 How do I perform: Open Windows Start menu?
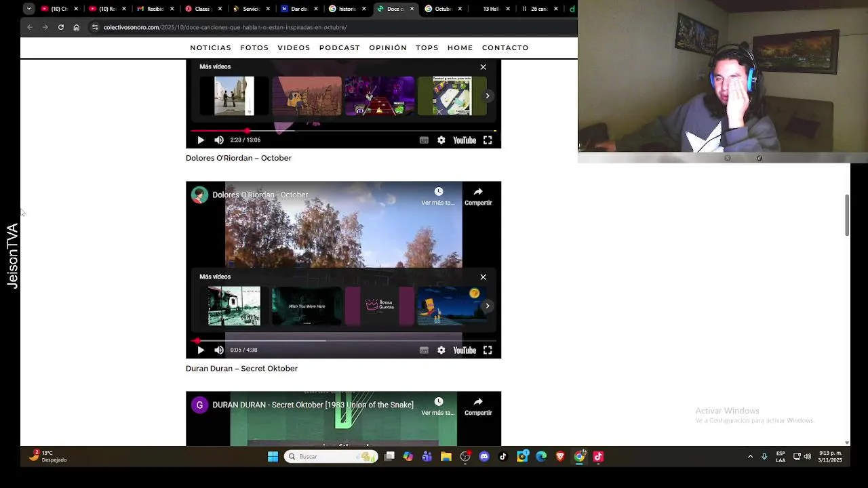click(x=273, y=457)
